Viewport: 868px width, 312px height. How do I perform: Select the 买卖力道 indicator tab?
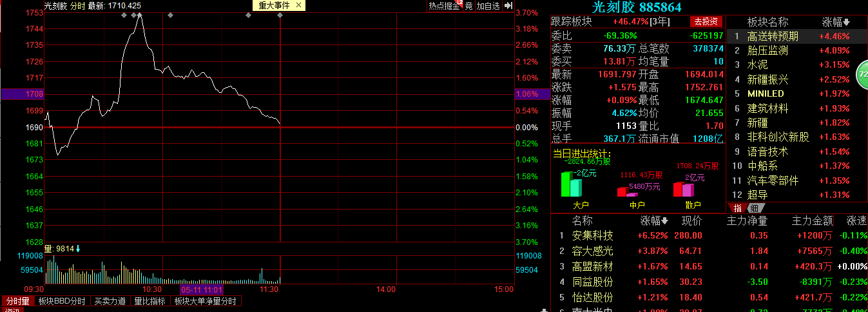click(110, 301)
